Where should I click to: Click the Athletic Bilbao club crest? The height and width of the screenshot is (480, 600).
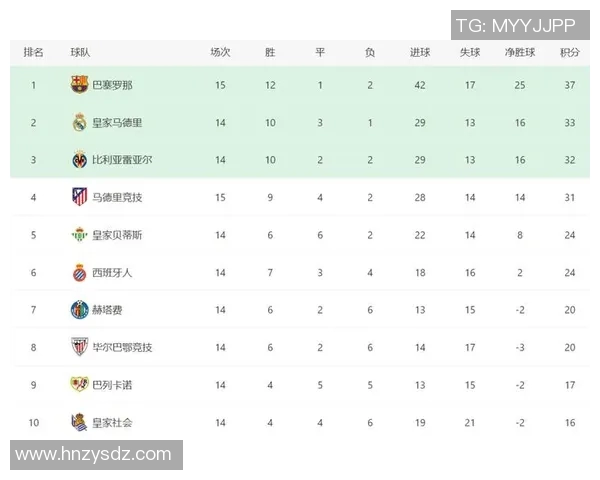pos(79,347)
